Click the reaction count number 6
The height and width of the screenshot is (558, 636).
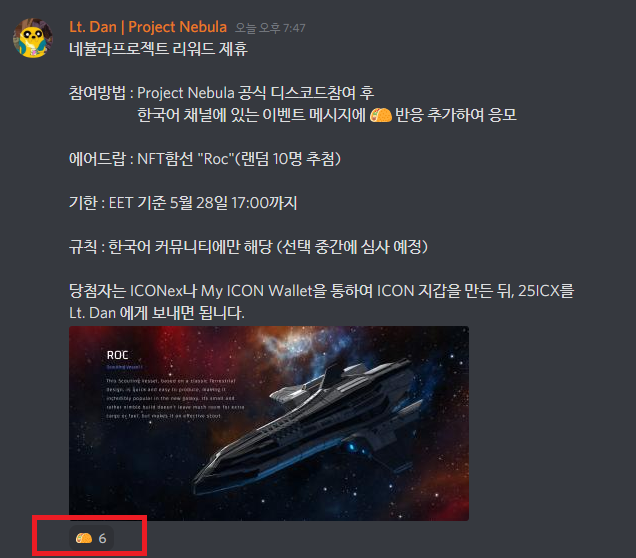102,539
